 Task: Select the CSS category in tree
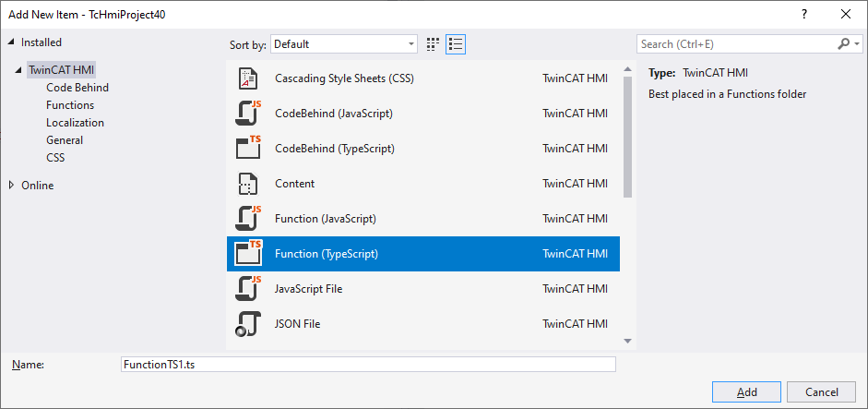coord(55,158)
